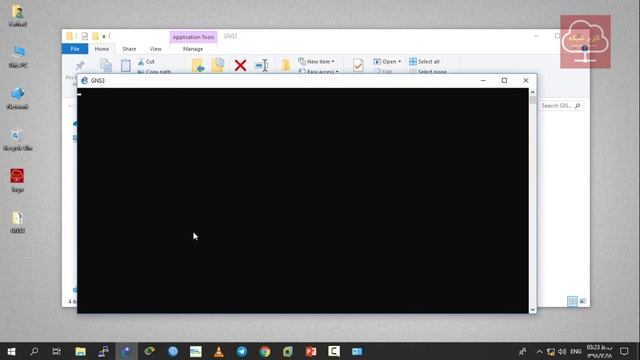
Task: Switch to the Home ribbon tab
Action: [x=102, y=49]
